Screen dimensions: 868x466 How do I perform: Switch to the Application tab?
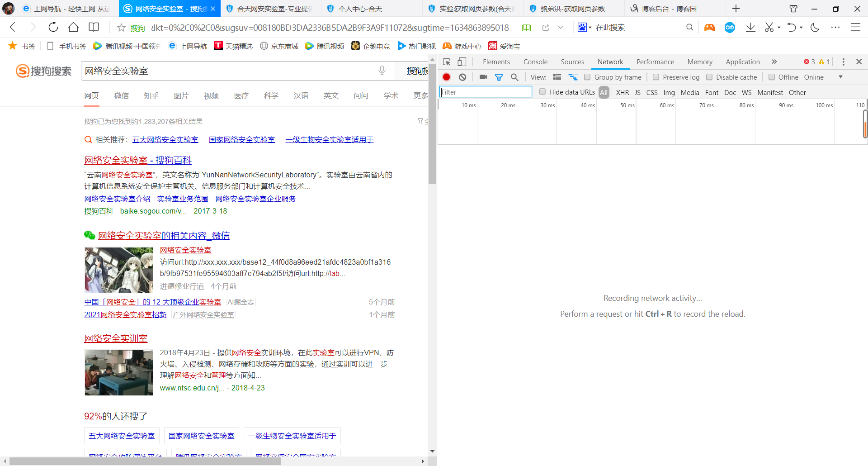click(x=742, y=62)
